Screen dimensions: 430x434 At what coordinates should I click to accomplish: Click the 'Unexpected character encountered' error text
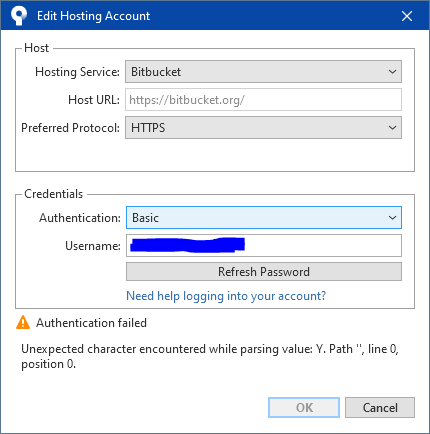[210, 356]
